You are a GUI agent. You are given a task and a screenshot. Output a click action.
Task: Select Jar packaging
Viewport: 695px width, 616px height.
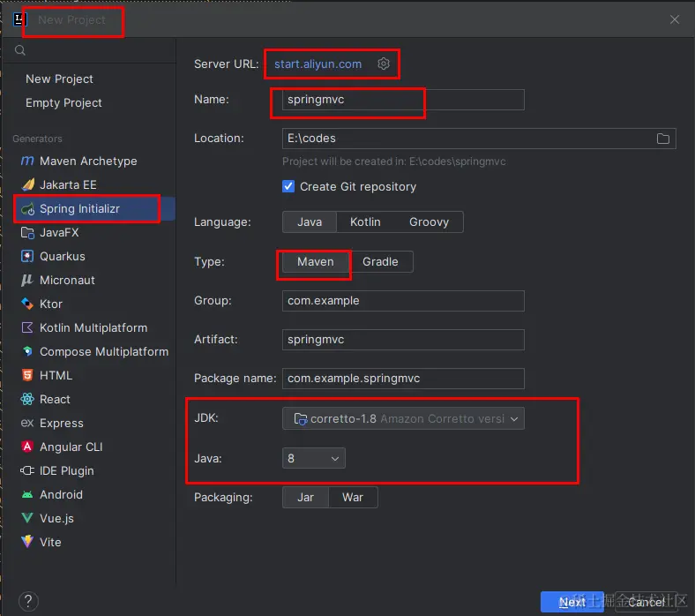(305, 497)
